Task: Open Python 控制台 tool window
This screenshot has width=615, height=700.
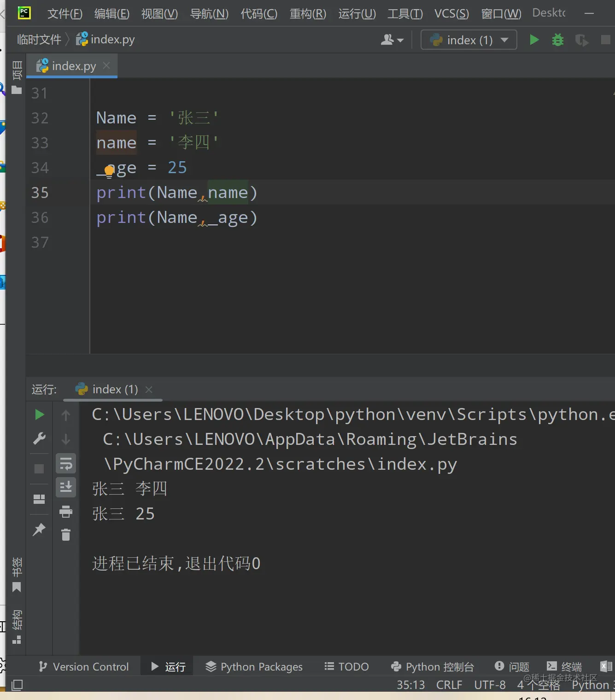Action: click(x=433, y=667)
